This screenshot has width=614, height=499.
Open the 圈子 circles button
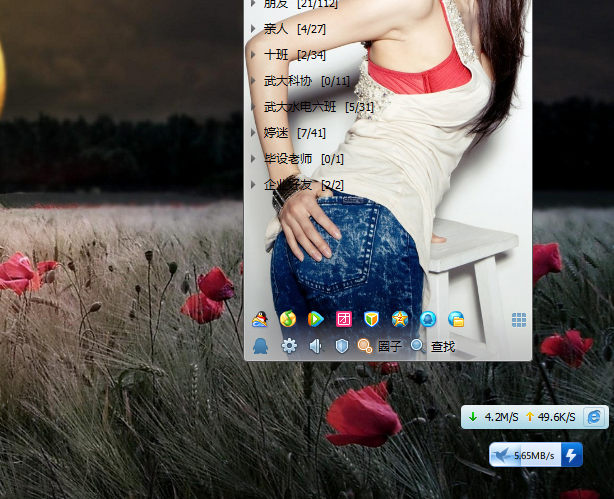pos(379,346)
